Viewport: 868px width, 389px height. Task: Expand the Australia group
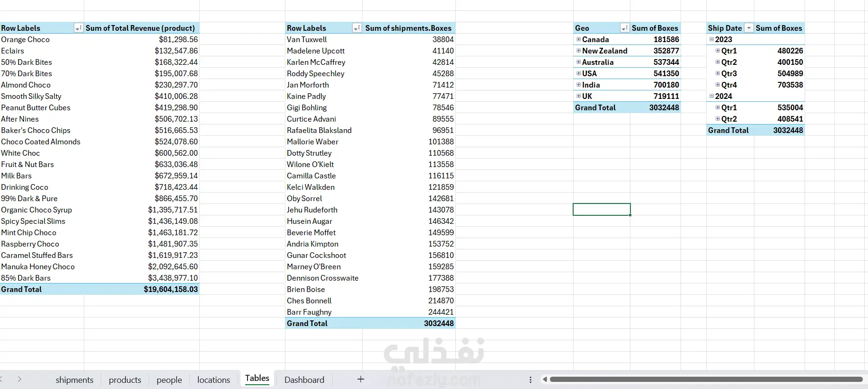point(578,62)
